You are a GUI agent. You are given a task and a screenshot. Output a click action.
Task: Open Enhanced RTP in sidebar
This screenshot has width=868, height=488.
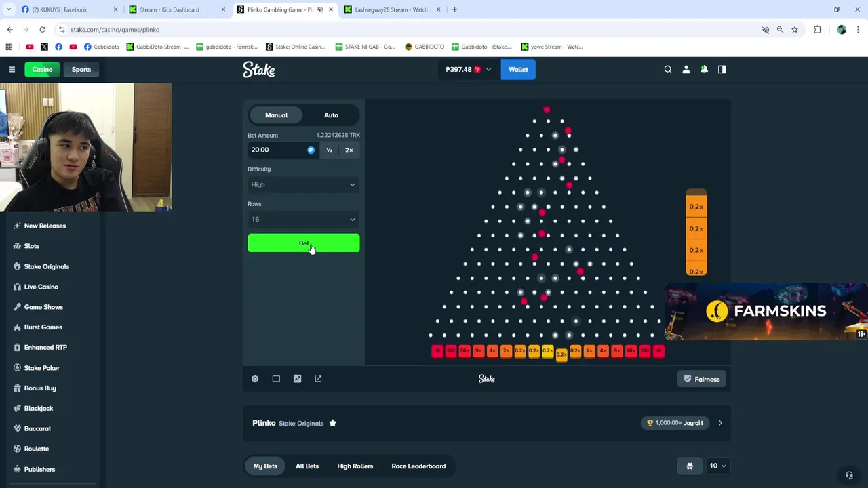click(45, 348)
